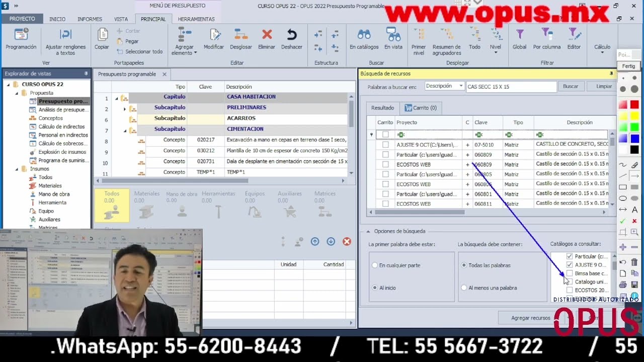Switch to the HERRAMIENTAS ribbon tab
This screenshot has width=644, height=362.
[196, 19]
